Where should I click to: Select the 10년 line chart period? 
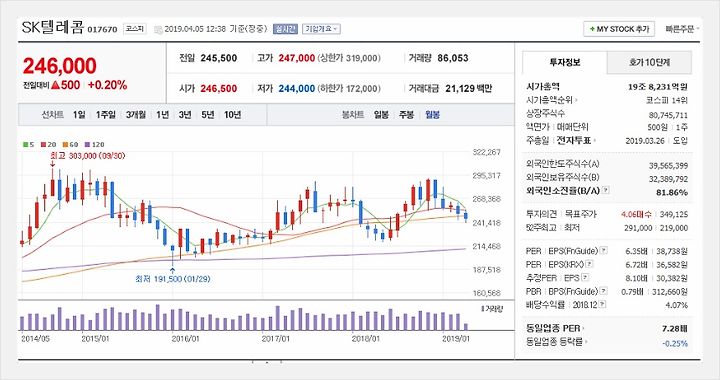pyautogui.click(x=232, y=115)
